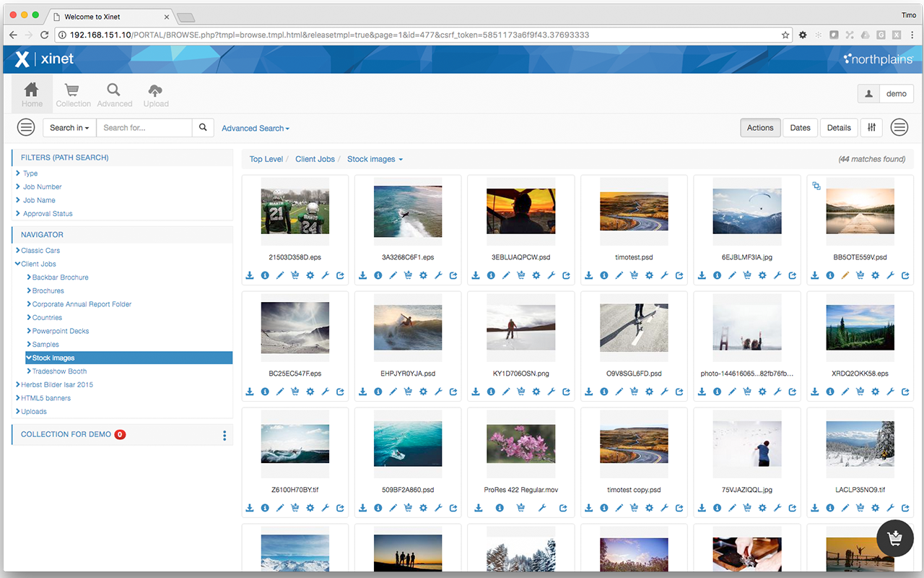Expand the Job Name filter
924x578 pixels.
(x=36, y=200)
